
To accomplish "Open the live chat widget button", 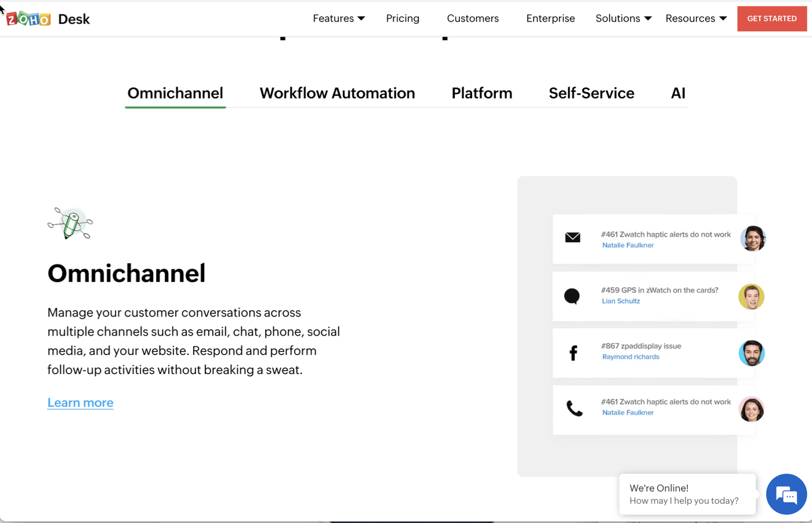I will click(786, 495).
